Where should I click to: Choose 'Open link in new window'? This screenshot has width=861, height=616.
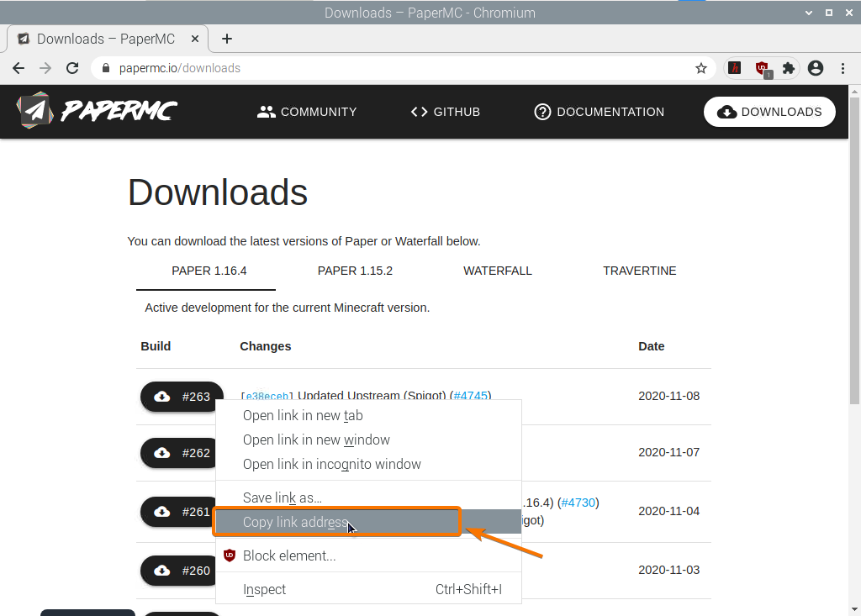click(x=368, y=440)
